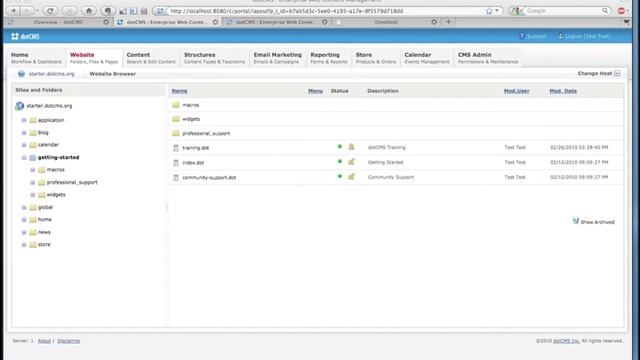Click the application folder icon in tree
640x360 pixels.
tap(33, 120)
